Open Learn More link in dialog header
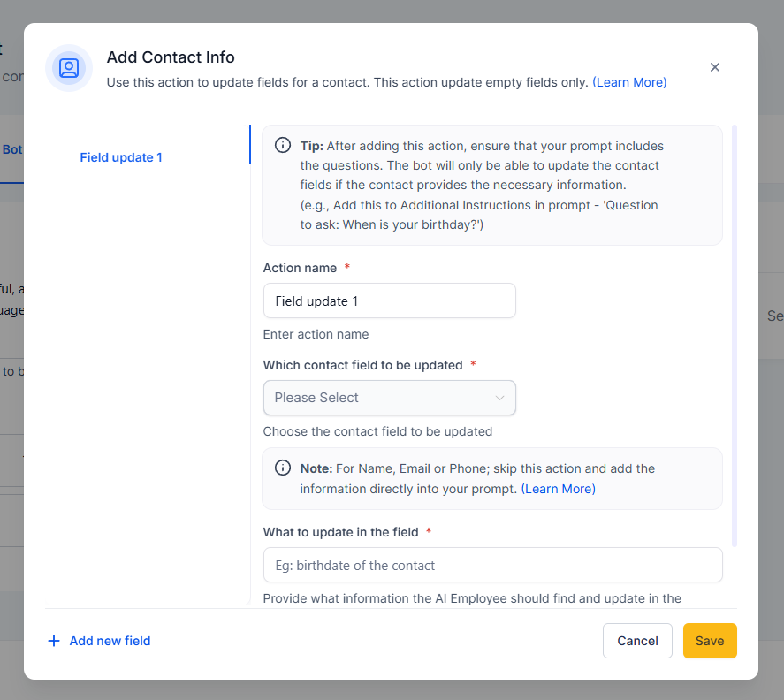Image resolution: width=784 pixels, height=700 pixels. pyautogui.click(x=629, y=82)
